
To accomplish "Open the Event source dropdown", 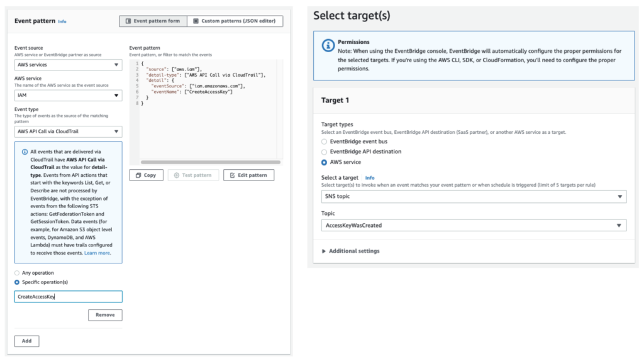I will tap(68, 65).
